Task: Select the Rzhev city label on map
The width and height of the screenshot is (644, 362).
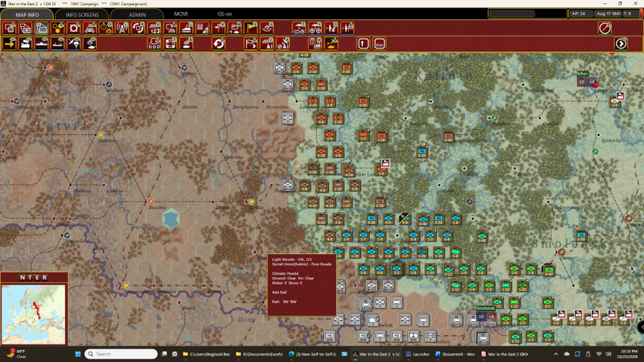Action: click(x=583, y=74)
